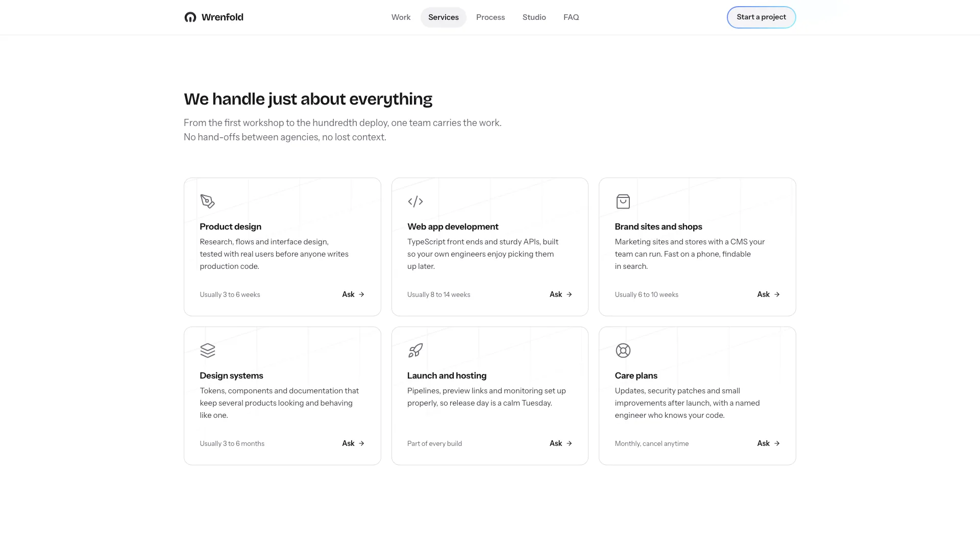This screenshot has height=551, width=980.
Task: Click the Launch and hosting description paragraph
Action: click(486, 397)
